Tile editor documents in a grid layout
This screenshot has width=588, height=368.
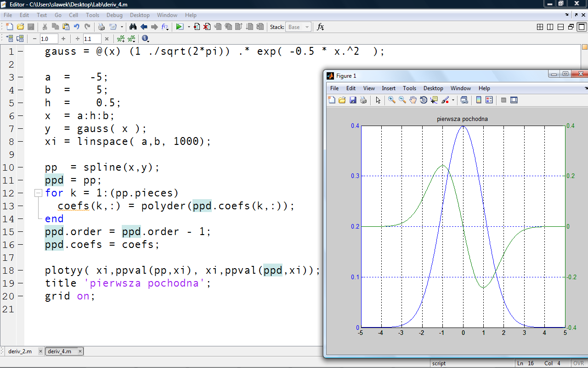click(540, 27)
